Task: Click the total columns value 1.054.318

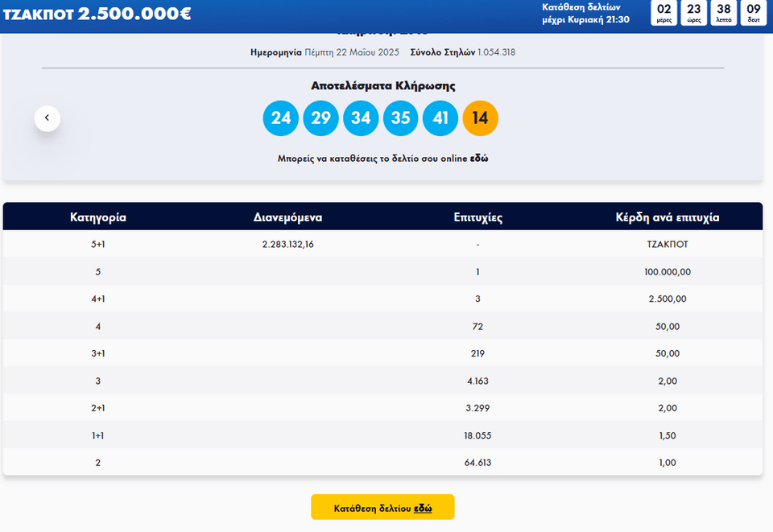Action: point(497,52)
